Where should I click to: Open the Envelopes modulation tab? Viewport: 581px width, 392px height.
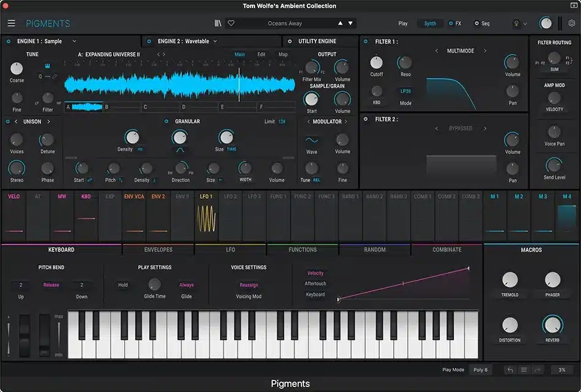(x=158, y=250)
